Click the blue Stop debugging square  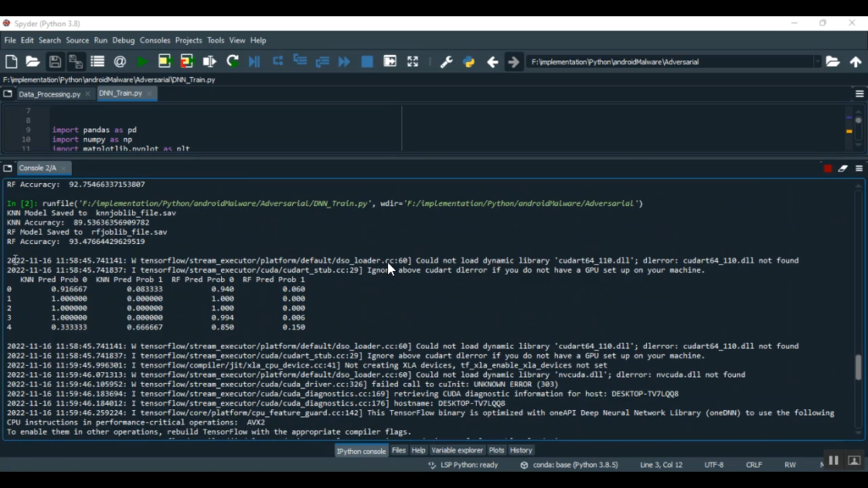367,62
